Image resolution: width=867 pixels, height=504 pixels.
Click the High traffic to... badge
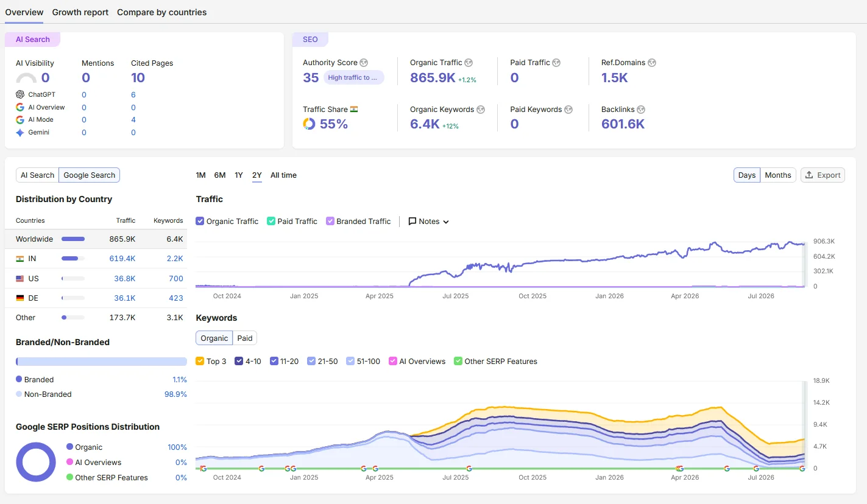(x=353, y=77)
